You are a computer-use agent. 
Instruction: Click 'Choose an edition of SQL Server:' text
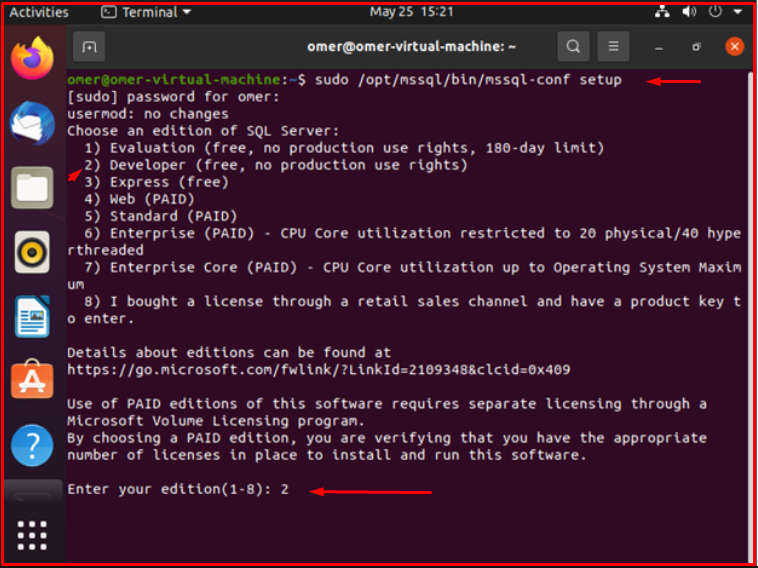click(x=204, y=131)
